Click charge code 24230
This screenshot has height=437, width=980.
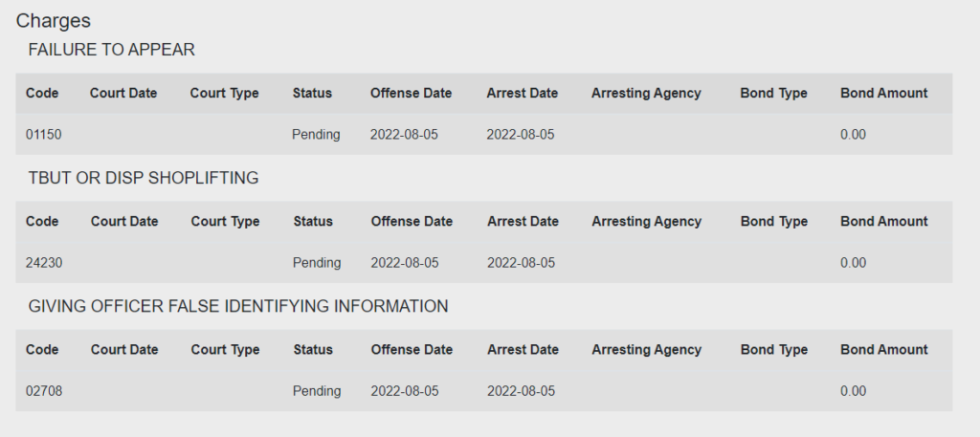click(44, 263)
